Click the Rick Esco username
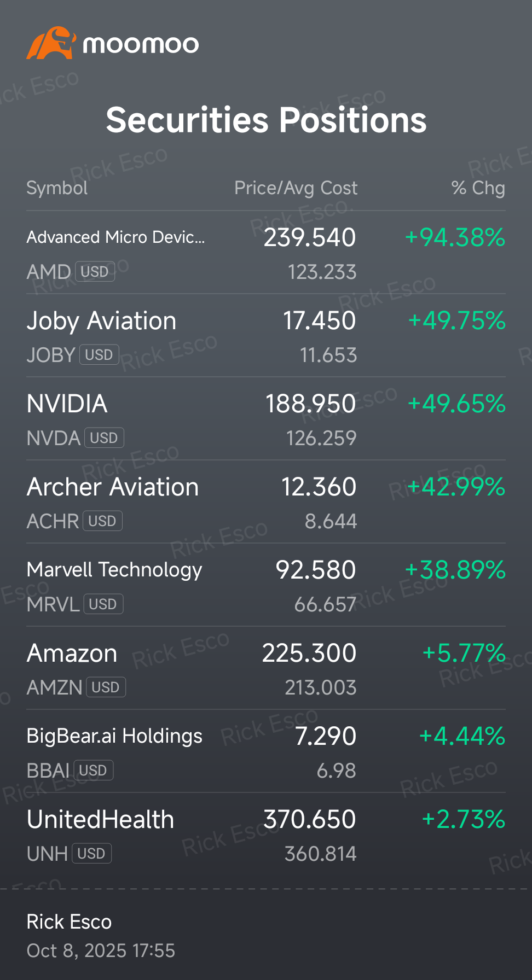 (69, 922)
